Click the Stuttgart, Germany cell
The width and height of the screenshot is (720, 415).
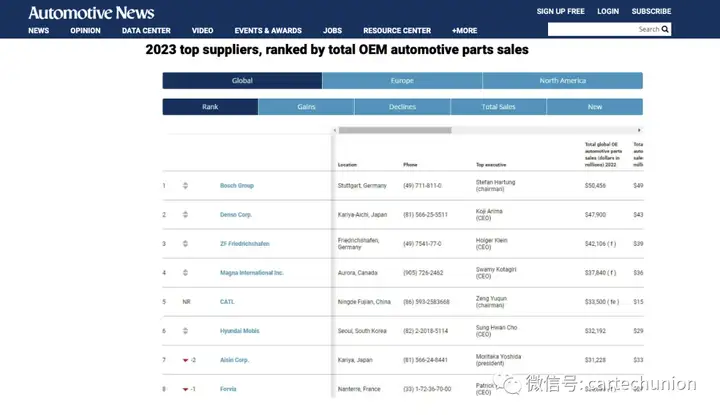click(x=362, y=185)
